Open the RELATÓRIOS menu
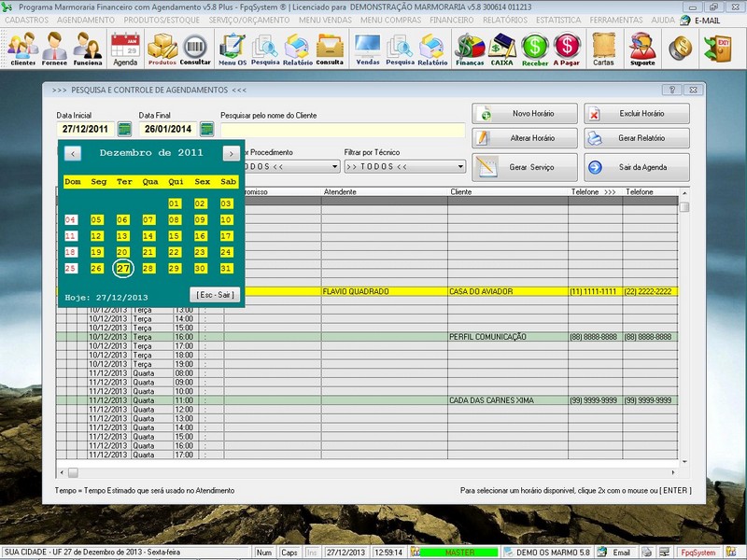The width and height of the screenshot is (747, 560). (x=504, y=19)
